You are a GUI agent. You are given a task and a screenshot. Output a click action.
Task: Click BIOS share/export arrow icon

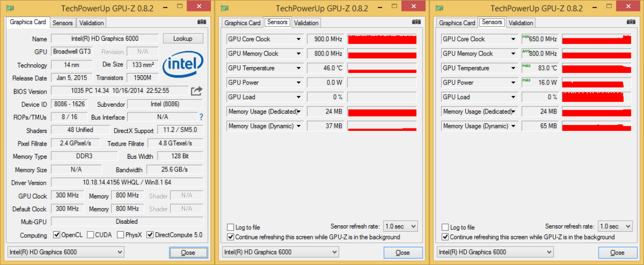click(197, 91)
